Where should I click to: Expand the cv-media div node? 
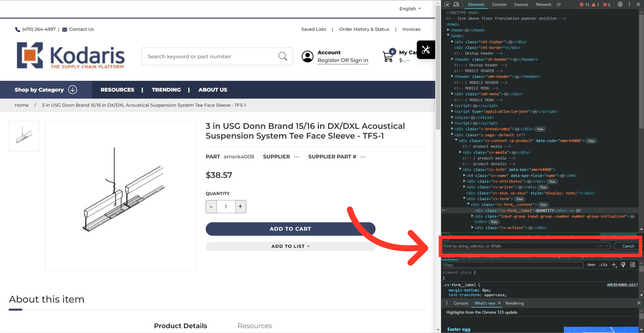pos(460,152)
